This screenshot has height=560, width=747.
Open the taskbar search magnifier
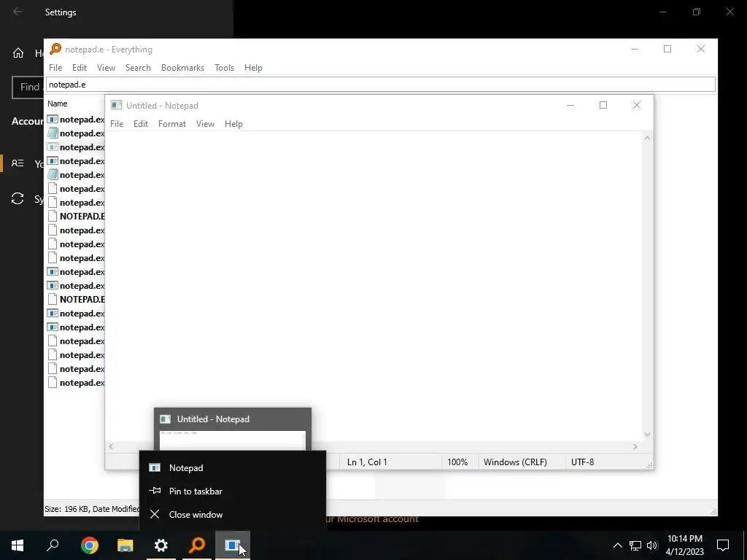(x=53, y=545)
